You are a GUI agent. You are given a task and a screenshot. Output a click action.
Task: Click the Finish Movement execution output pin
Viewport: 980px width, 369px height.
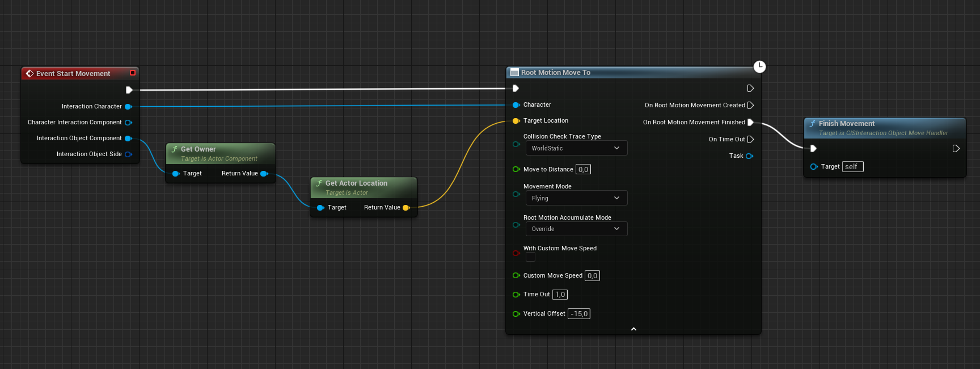[x=956, y=149]
